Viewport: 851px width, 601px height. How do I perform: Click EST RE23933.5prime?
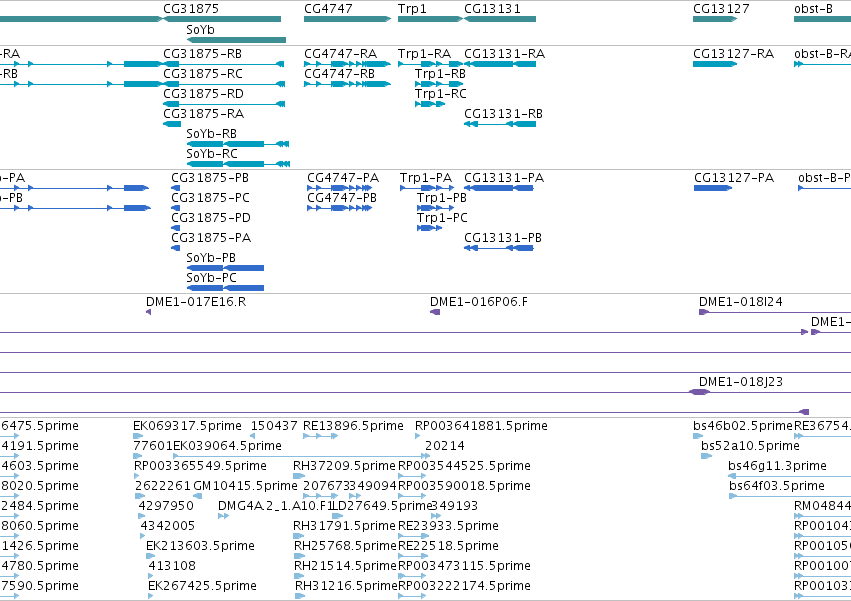tap(414, 536)
